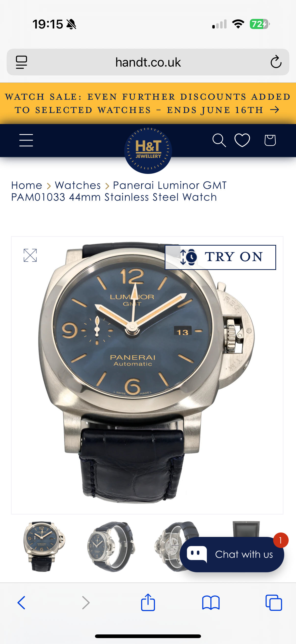The image size is (296, 644).
Task: Open the Watch Sale promotional banner
Action: click(x=148, y=103)
